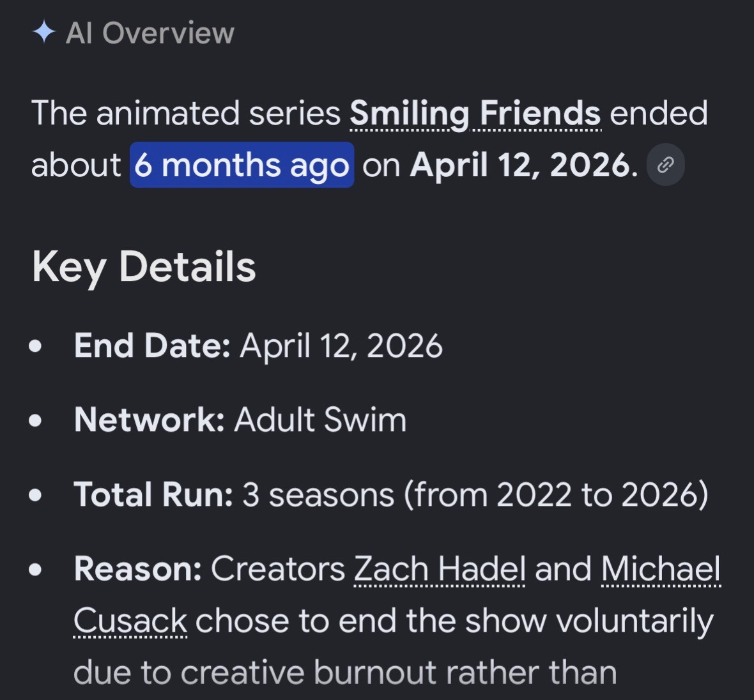Click the bullet beside Total Run
The image size is (754, 700).
35,495
